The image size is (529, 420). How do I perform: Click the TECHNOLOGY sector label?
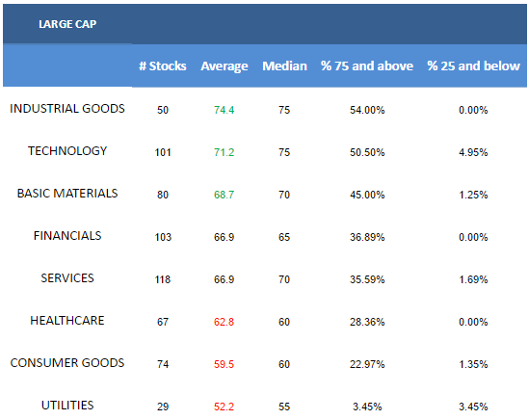(67, 151)
